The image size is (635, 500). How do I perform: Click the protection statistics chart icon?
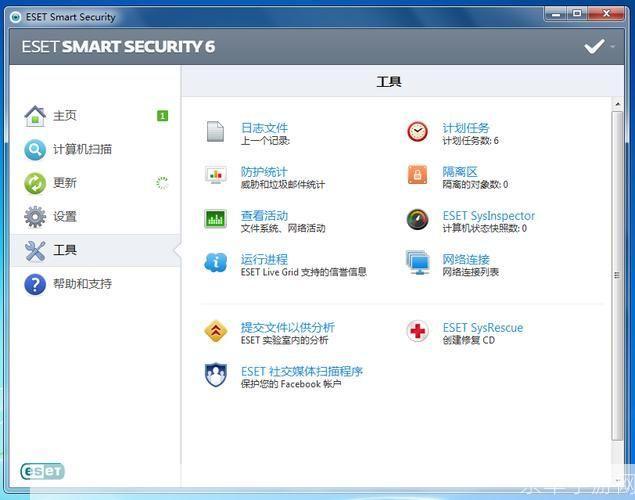point(215,175)
